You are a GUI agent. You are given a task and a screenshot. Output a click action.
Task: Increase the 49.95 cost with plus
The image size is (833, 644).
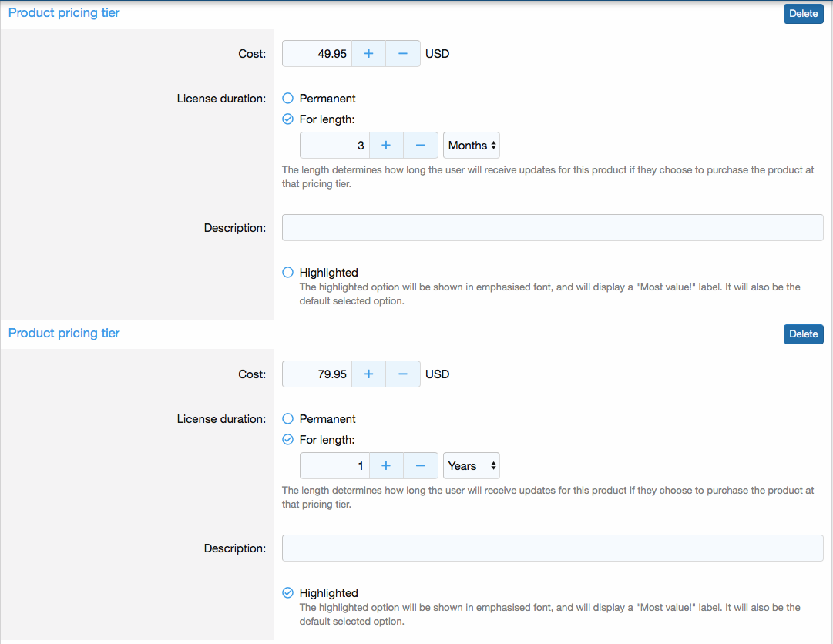point(368,54)
